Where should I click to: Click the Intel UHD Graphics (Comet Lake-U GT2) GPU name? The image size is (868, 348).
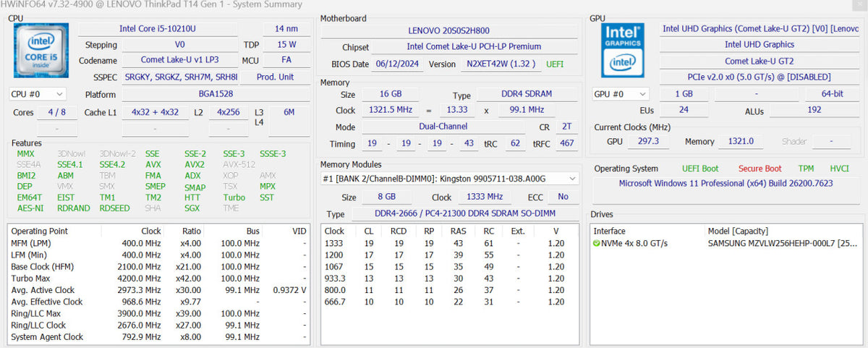pyautogui.click(x=761, y=28)
